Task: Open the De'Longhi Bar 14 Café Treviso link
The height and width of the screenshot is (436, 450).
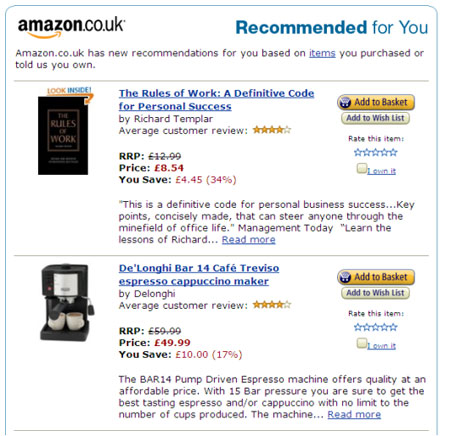Action: (x=199, y=275)
